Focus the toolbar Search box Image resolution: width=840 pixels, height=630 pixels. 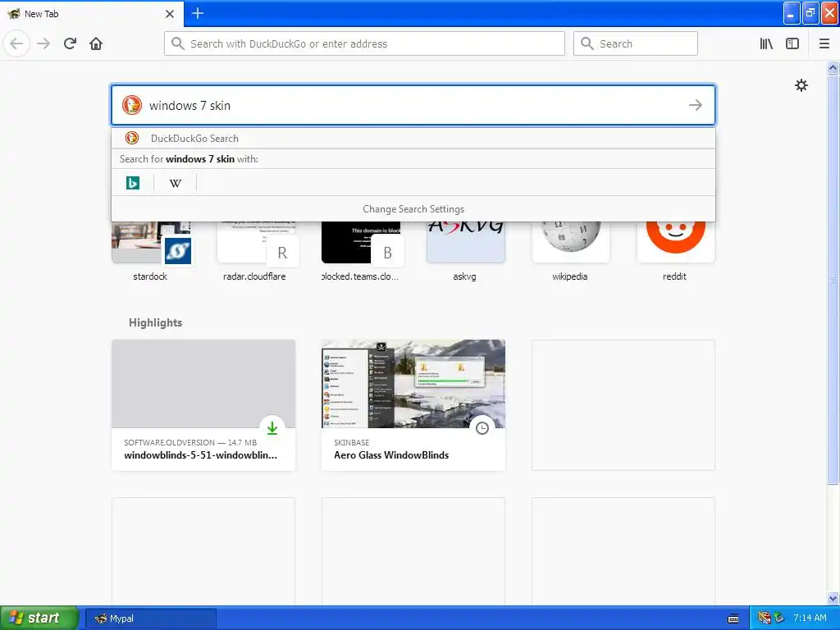[636, 43]
